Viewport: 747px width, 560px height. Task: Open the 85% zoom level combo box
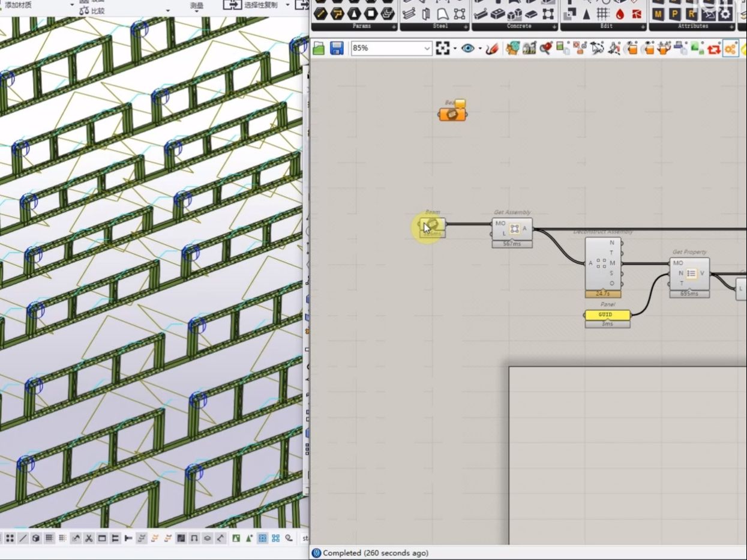click(391, 48)
